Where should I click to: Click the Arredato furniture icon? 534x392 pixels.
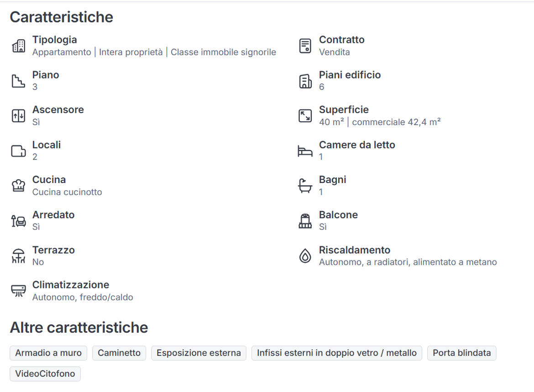(x=18, y=221)
